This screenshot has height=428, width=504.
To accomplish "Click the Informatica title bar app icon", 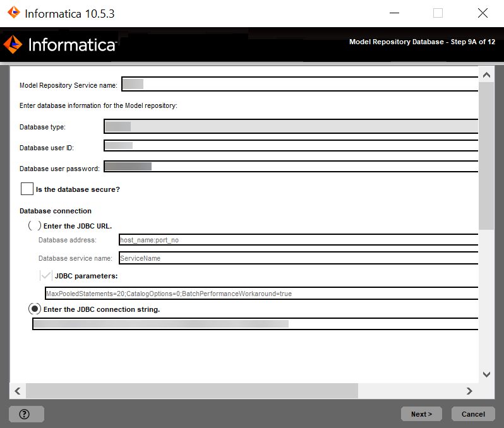I will 14,13.
